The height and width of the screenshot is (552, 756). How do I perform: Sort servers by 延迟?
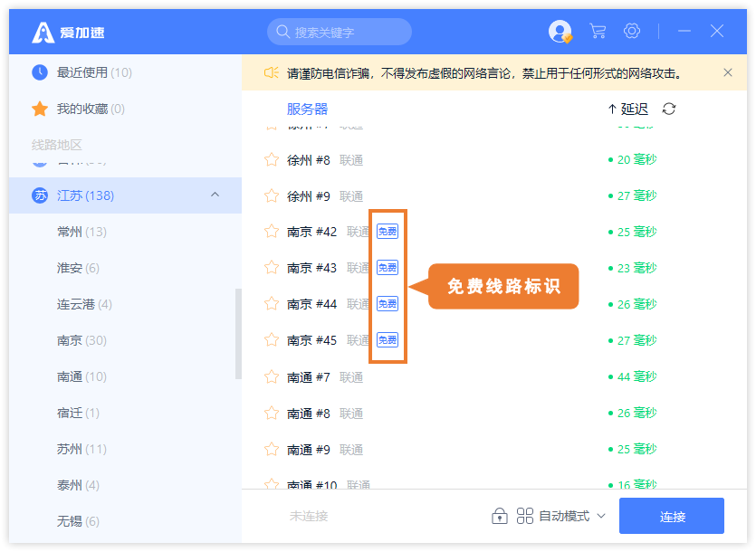pos(627,109)
